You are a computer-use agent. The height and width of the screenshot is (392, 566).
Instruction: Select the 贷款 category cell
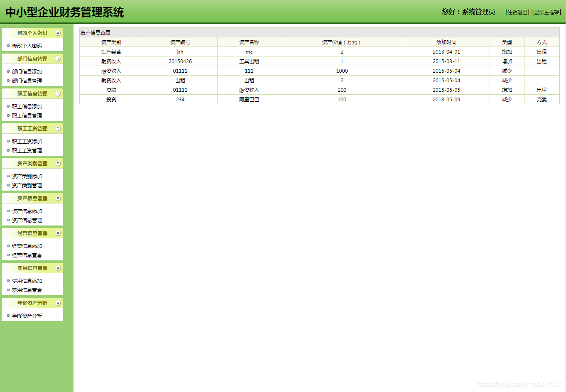pos(111,90)
